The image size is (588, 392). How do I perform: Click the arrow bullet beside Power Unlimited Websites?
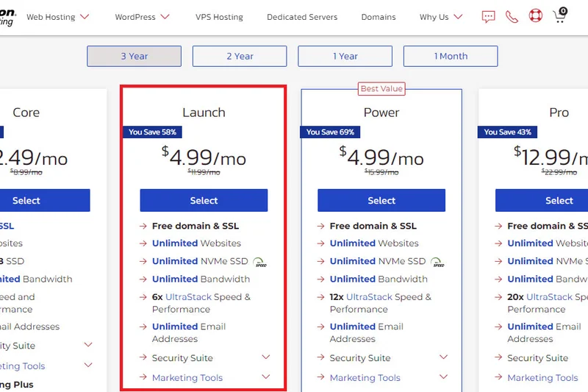click(x=322, y=243)
